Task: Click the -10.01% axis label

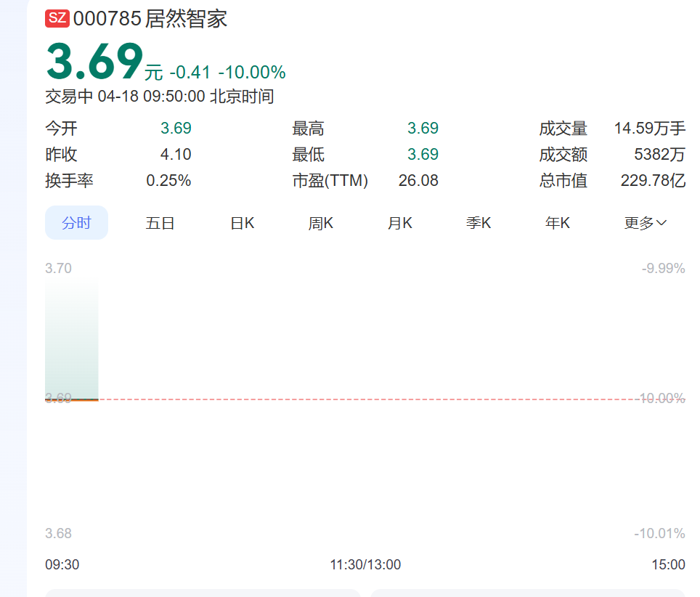Action: (659, 533)
